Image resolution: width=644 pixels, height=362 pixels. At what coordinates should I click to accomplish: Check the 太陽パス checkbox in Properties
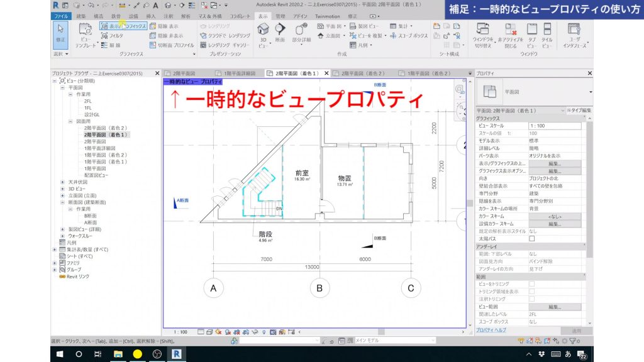532,238
